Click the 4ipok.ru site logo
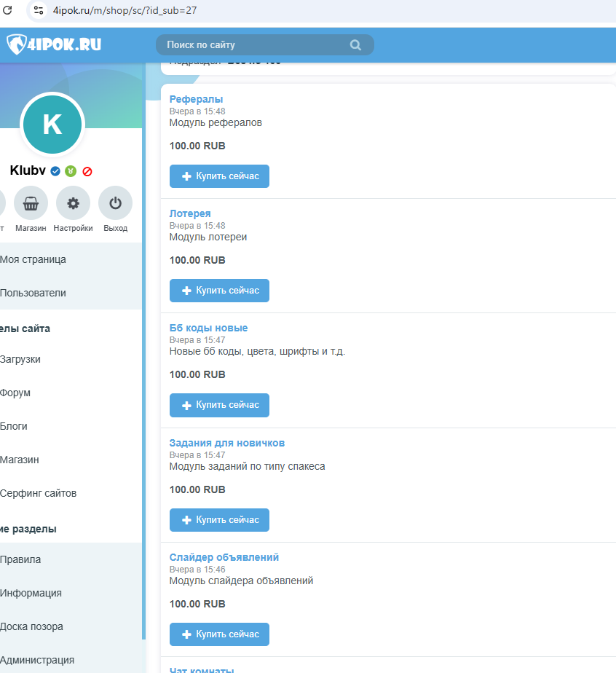 (x=54, y=44)
